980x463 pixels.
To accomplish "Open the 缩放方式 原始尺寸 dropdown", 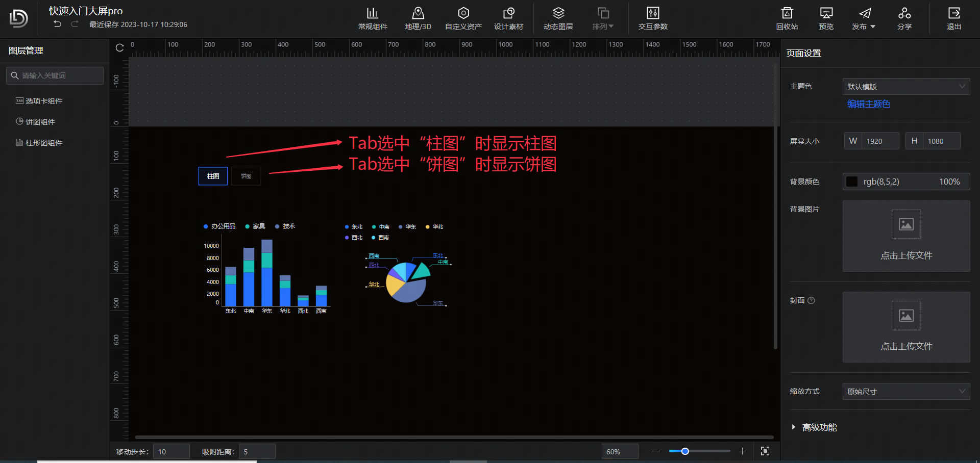I will coord(905,392).
